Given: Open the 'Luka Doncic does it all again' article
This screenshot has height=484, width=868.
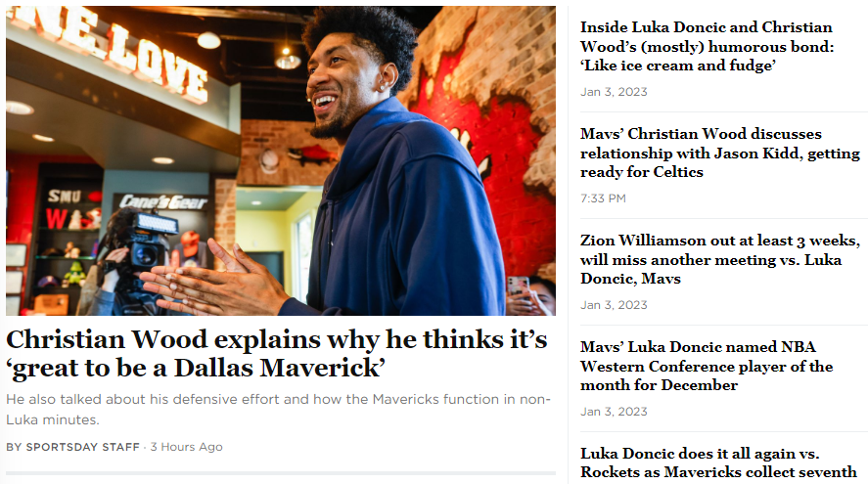Looking at the screenshot, I should tap(718, 463).
